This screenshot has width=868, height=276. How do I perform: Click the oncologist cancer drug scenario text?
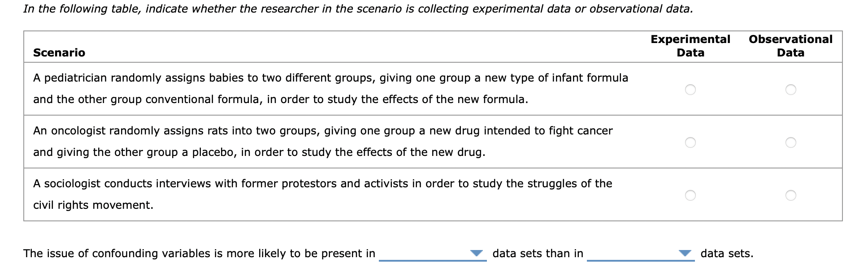click(323, 142)
